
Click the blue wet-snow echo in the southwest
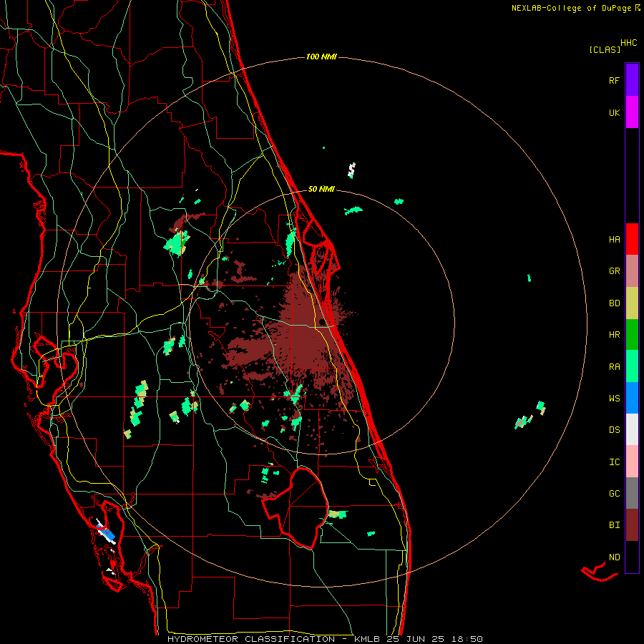pos(107,532)
